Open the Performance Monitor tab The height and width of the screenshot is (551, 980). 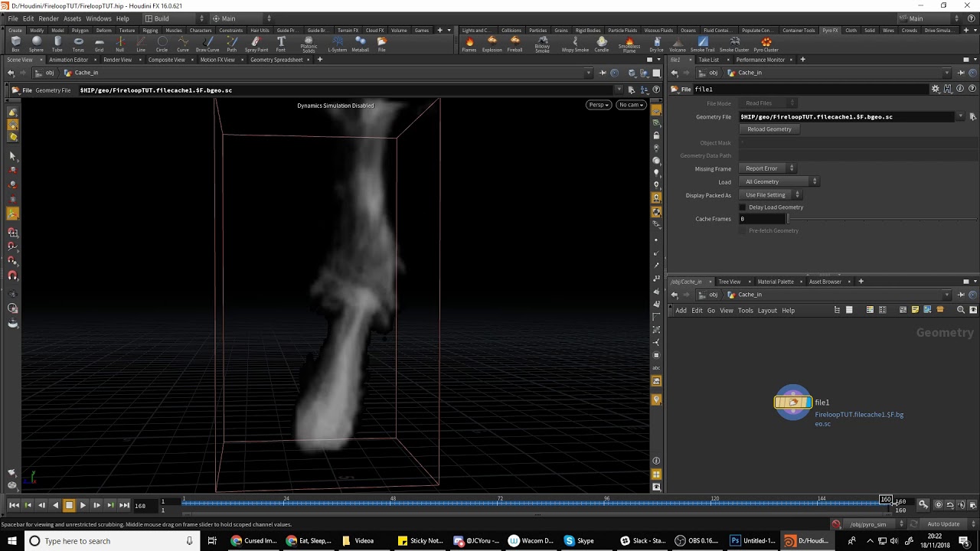click(760, 60)
